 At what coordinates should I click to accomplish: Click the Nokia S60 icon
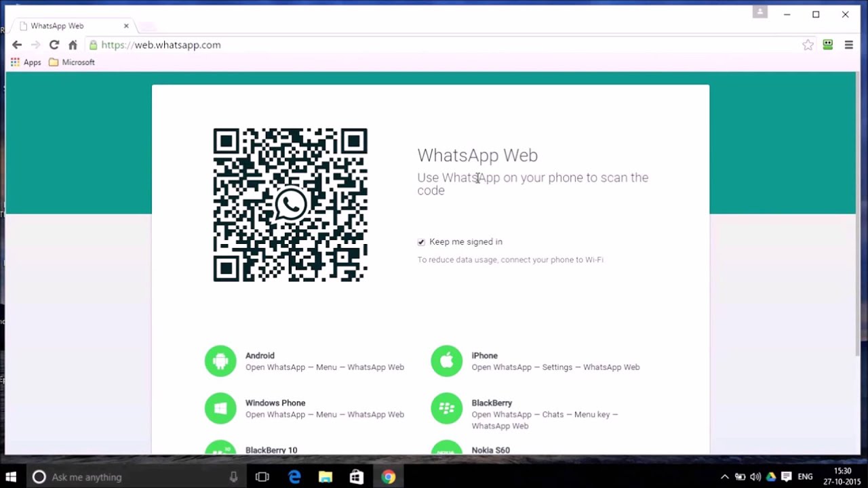tap(446, 448)
